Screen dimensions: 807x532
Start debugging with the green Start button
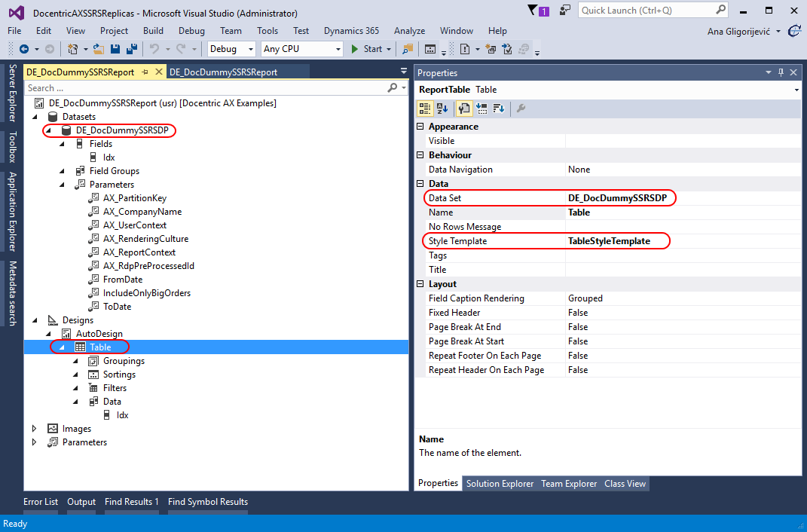pos(368,49)
